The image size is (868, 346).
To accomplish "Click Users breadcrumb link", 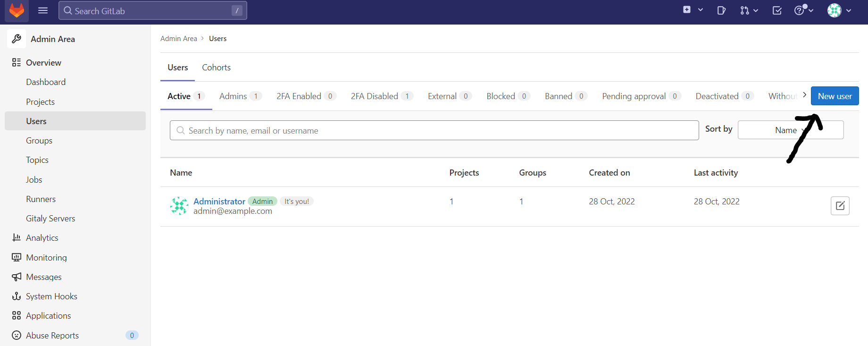I will 217,39.
